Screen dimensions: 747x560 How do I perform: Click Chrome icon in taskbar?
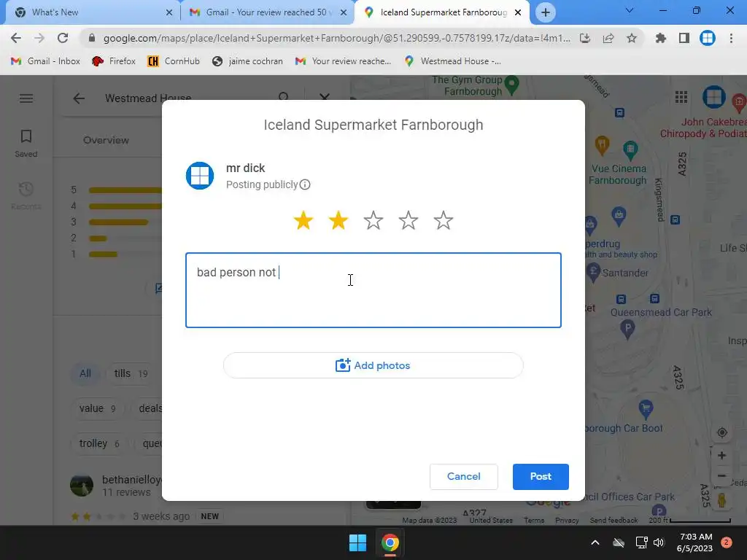tap(390, 542)
